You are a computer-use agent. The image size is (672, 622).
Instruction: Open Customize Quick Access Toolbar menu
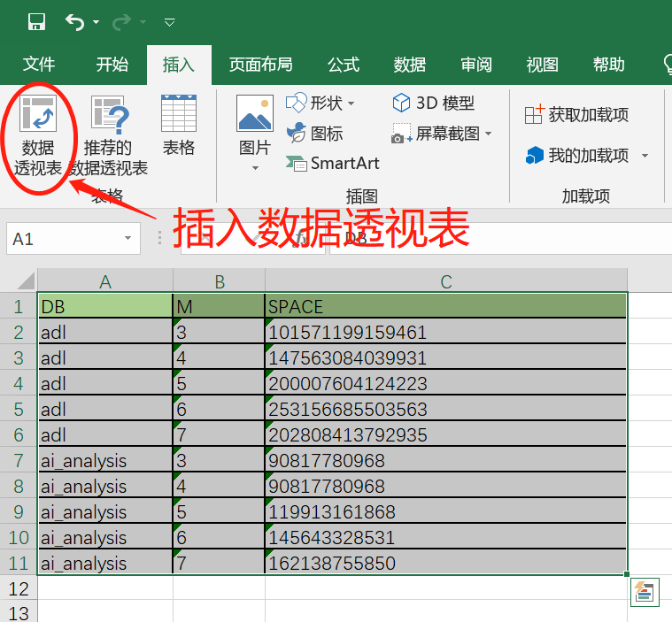pos(170,22)
